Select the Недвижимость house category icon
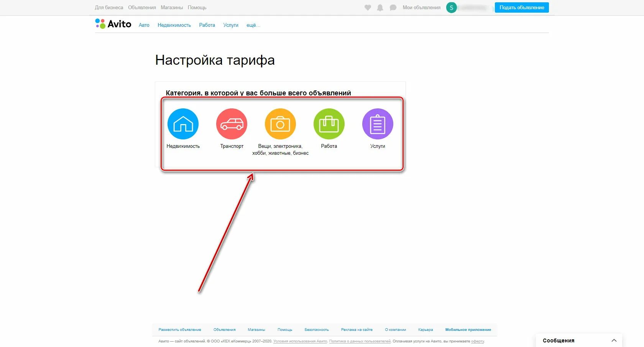The height and width of the screenshot is (347, 644). [183, 124]
